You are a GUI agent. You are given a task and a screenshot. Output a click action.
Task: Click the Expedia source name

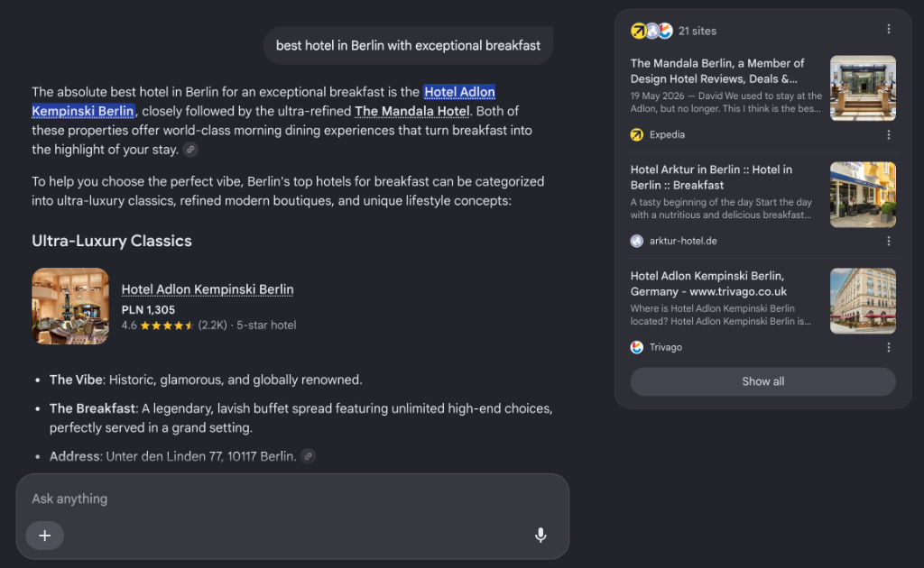coord(667,135)
